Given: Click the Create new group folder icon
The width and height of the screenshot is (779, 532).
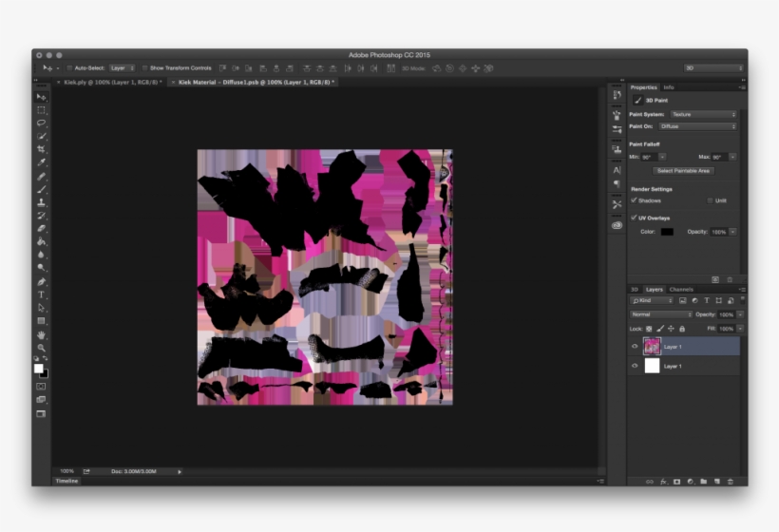Looking at the screenshot, I should (704, 482).
